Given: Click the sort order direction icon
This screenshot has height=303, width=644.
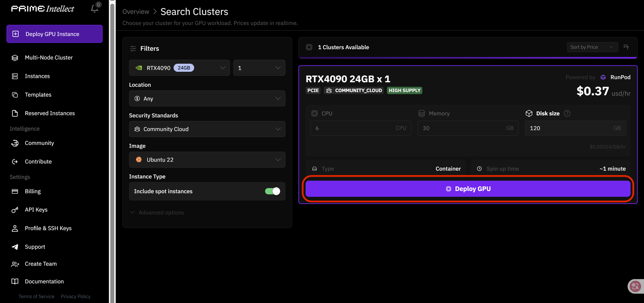Looking at the screenshot, I should [626, 47].
